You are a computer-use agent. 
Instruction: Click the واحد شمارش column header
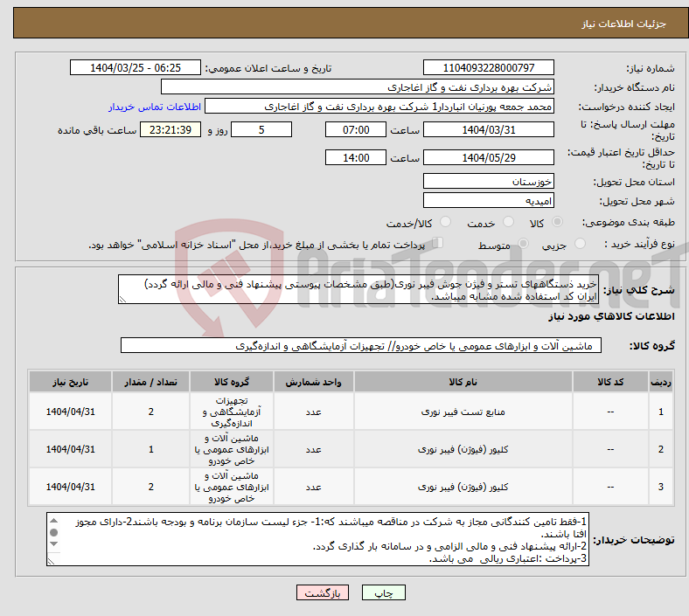314,382
